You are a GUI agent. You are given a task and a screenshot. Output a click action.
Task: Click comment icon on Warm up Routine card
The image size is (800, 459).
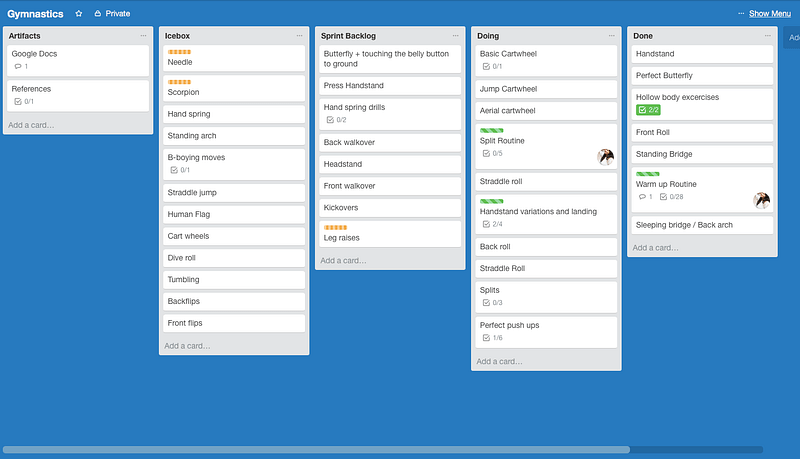[x=642, y=197]
